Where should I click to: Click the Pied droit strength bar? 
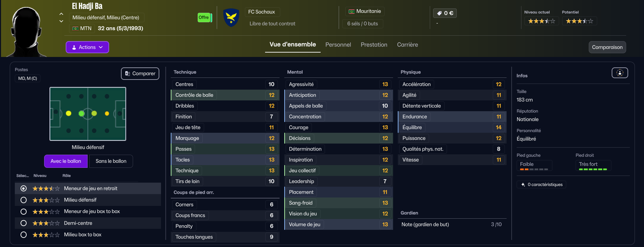[x=593, y=169]
